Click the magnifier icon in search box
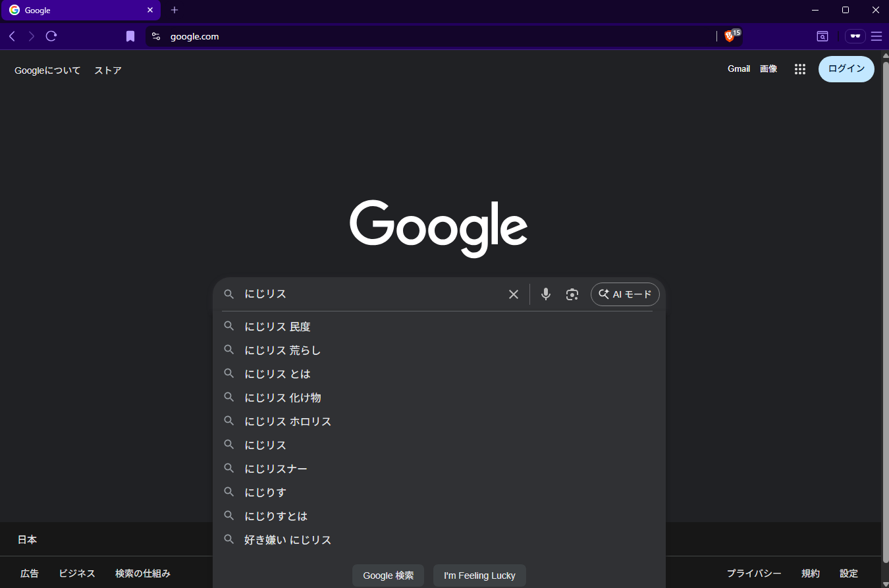 tap(229, 294)
